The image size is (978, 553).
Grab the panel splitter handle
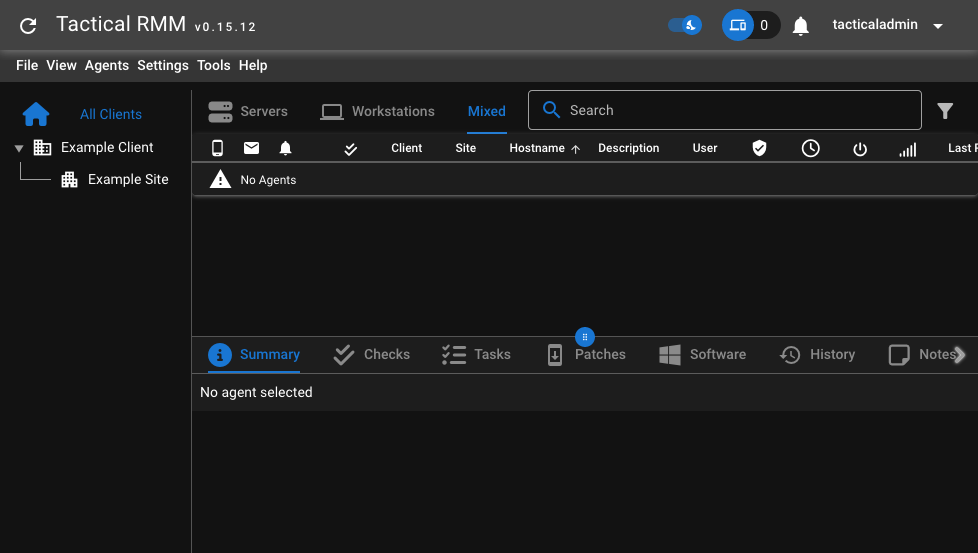point(584,337)
